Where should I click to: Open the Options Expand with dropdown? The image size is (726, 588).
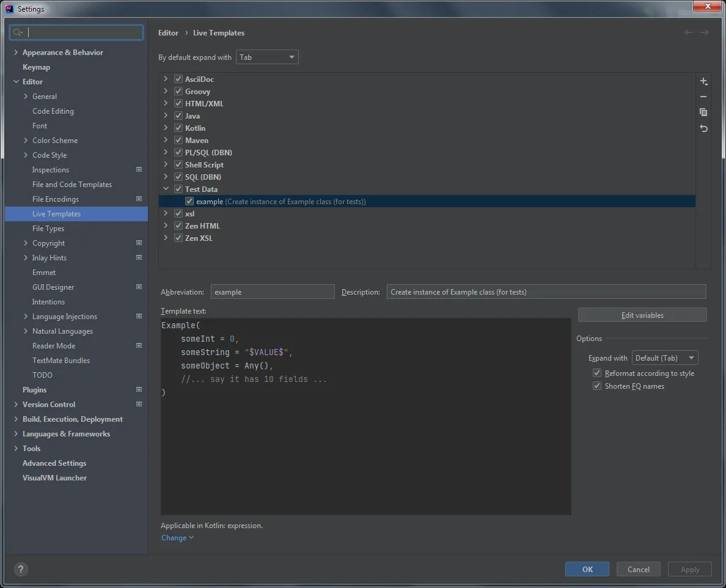click(x=665, y=358)
